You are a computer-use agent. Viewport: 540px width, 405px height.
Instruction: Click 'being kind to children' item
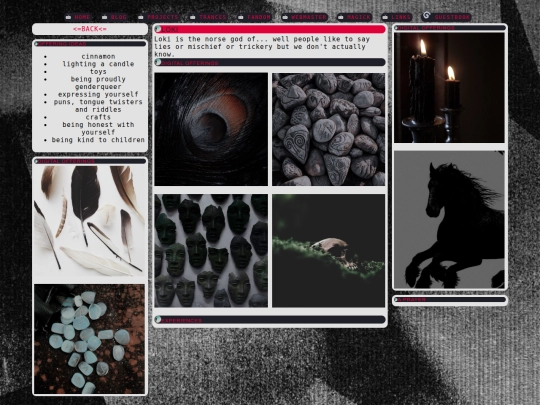98,139
